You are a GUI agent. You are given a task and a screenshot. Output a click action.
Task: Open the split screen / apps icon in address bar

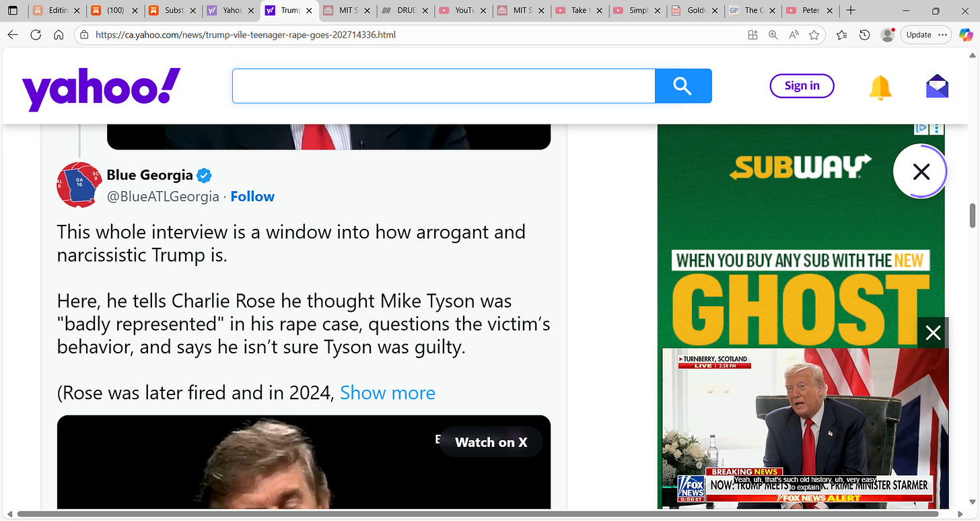(753, 35)
